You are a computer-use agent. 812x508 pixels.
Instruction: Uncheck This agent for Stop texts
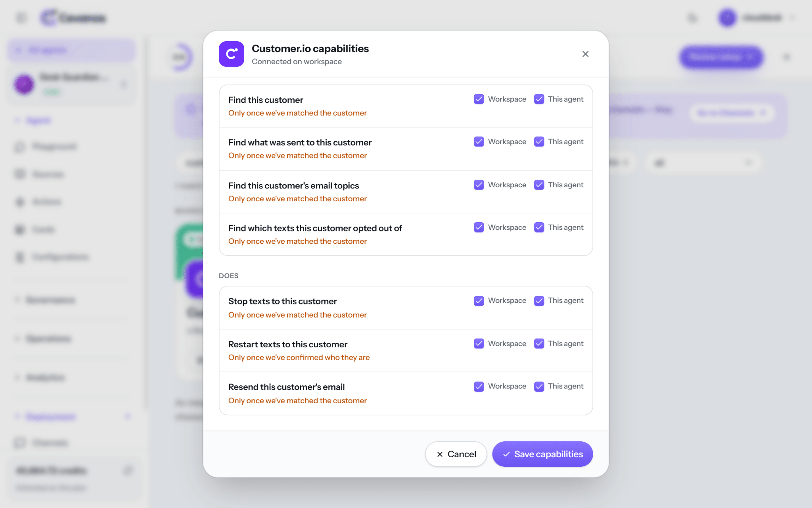[x=539, y=301]
